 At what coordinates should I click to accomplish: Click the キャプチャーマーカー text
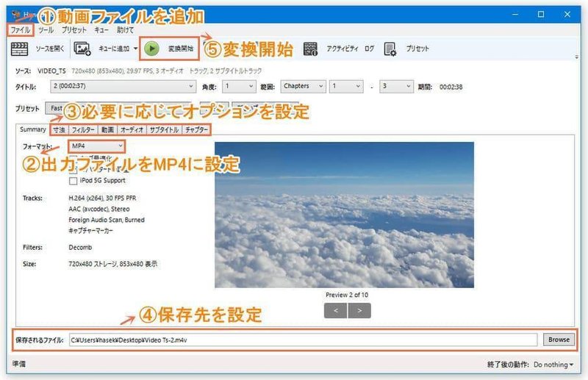(90, 231)
